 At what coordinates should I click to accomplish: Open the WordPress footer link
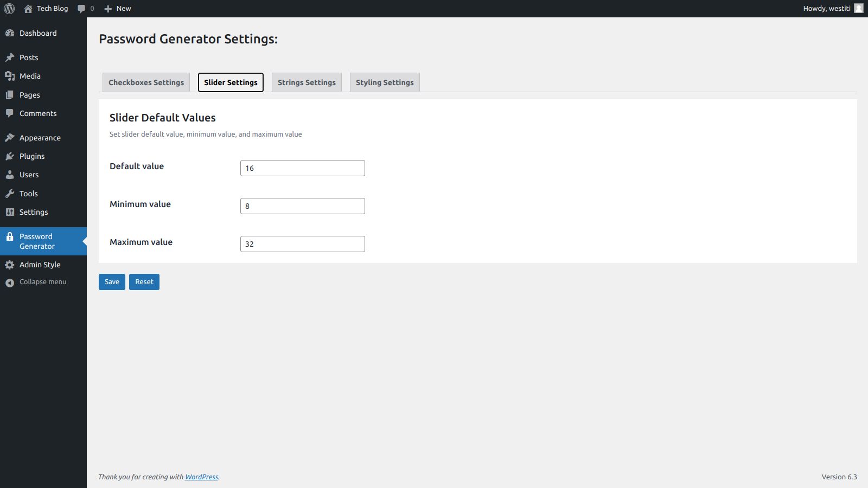201,477
